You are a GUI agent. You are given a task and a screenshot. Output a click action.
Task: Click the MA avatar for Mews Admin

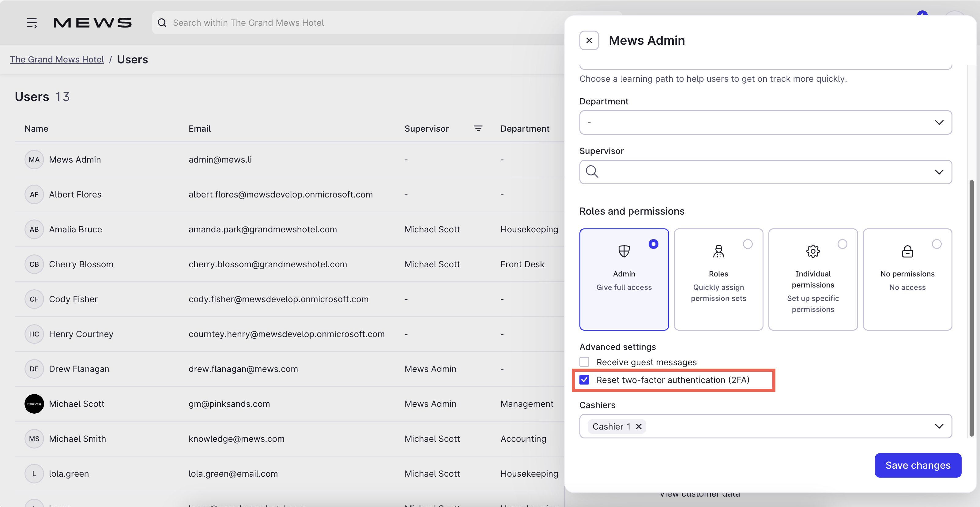point(34,160)
